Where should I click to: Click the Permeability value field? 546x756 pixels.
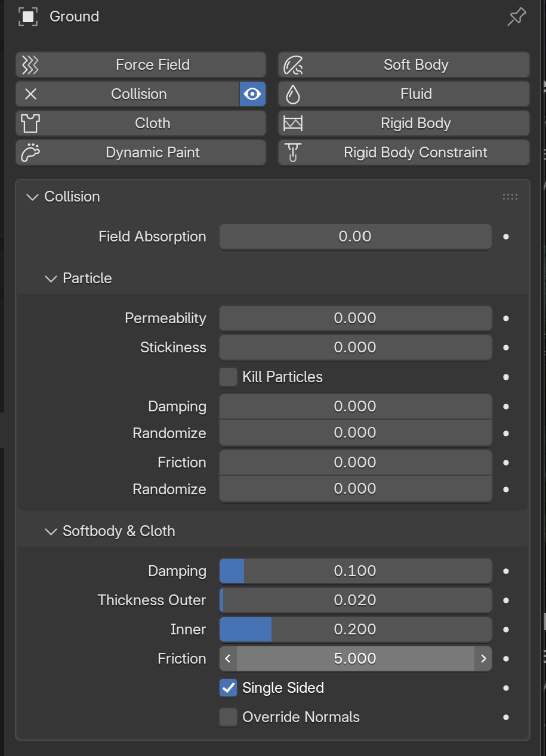356,318
